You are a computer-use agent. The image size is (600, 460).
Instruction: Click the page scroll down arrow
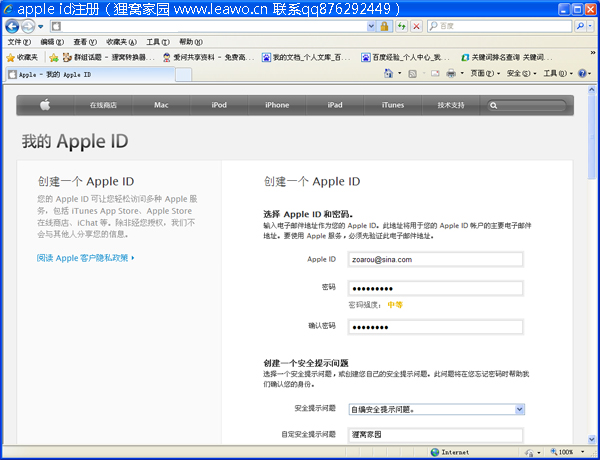pos(592,439)
